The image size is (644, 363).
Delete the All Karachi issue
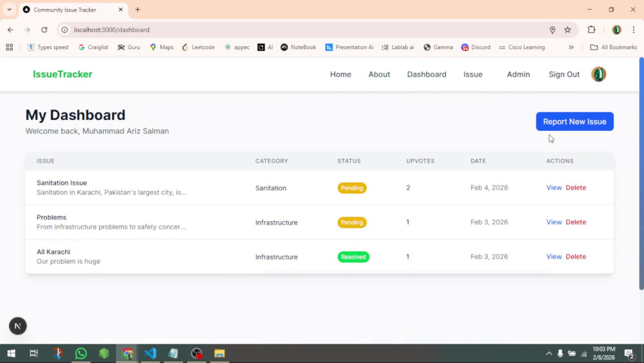click(x=576, y=257)
